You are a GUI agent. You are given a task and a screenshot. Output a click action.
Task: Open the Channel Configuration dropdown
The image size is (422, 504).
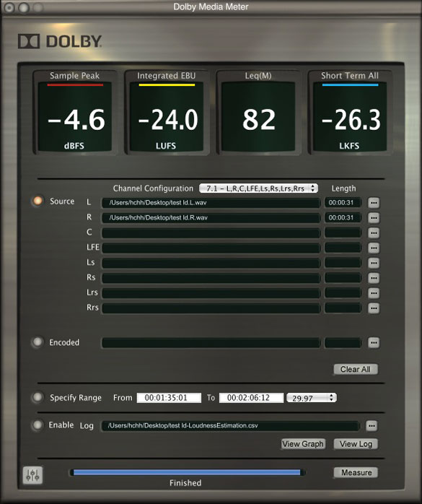[x=258, y=188]
